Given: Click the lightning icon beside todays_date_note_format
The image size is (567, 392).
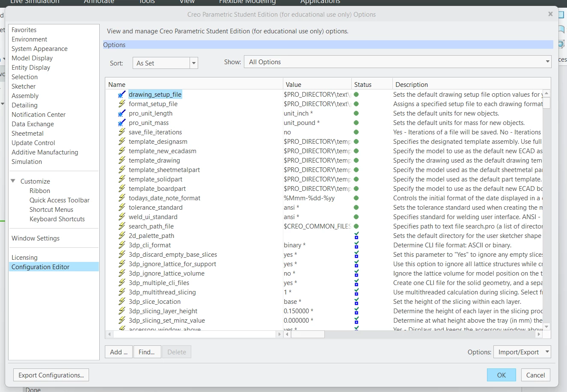Looking at the screenshot, I should [x=122, y=198].
